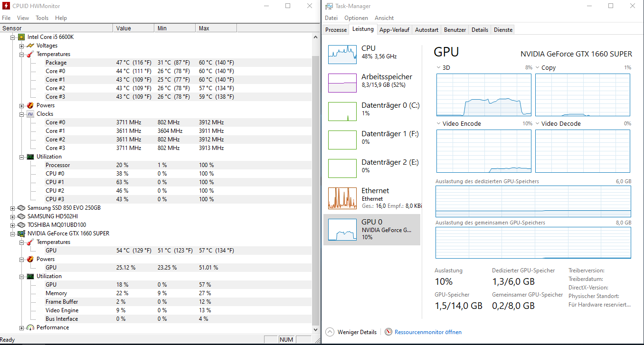Select Datenträger 0 (C:) in sidebar

click(372, 112)
